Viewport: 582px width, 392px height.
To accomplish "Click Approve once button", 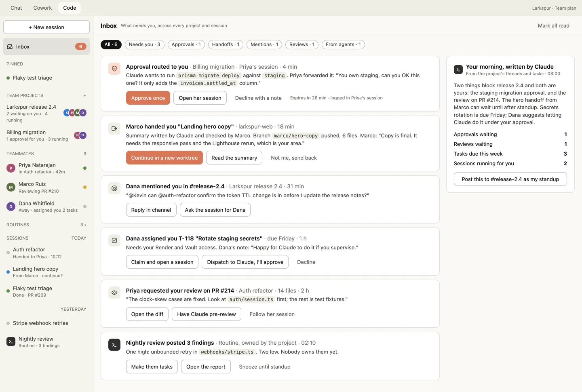I will point(148,98).
